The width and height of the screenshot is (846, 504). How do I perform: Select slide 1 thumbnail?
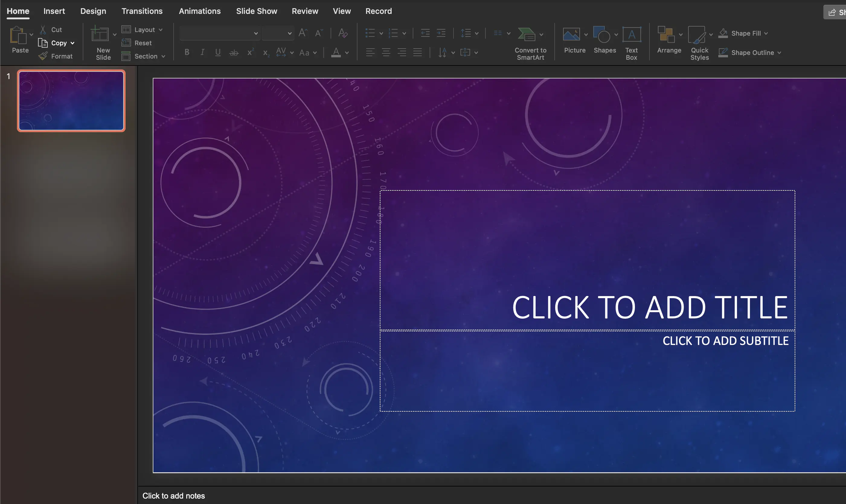pos(71,100)
